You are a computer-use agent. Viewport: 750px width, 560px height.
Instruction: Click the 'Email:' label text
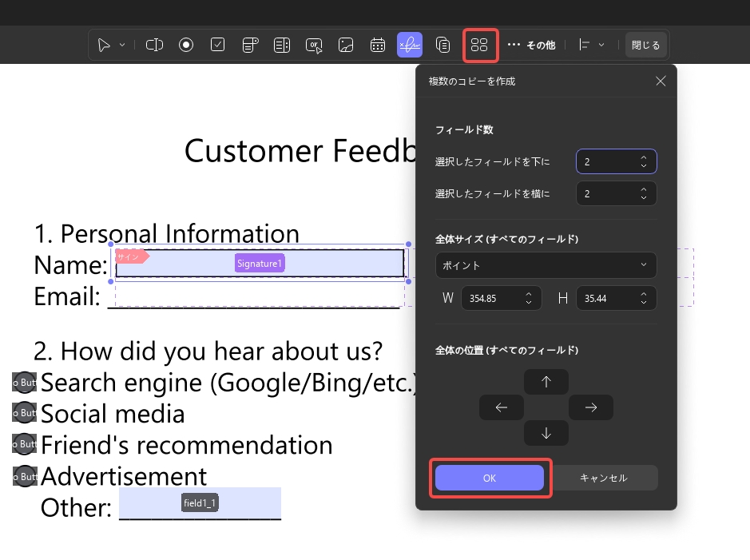coord(67,296)
